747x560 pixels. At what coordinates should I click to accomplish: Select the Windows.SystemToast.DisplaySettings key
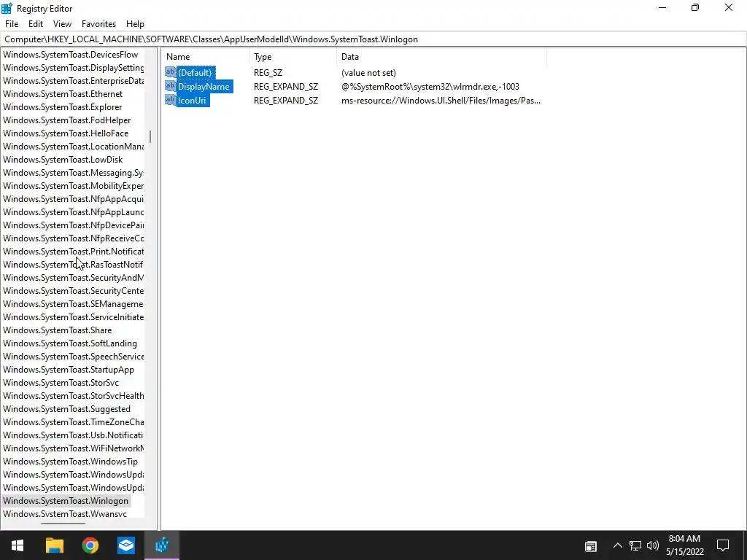73,68
